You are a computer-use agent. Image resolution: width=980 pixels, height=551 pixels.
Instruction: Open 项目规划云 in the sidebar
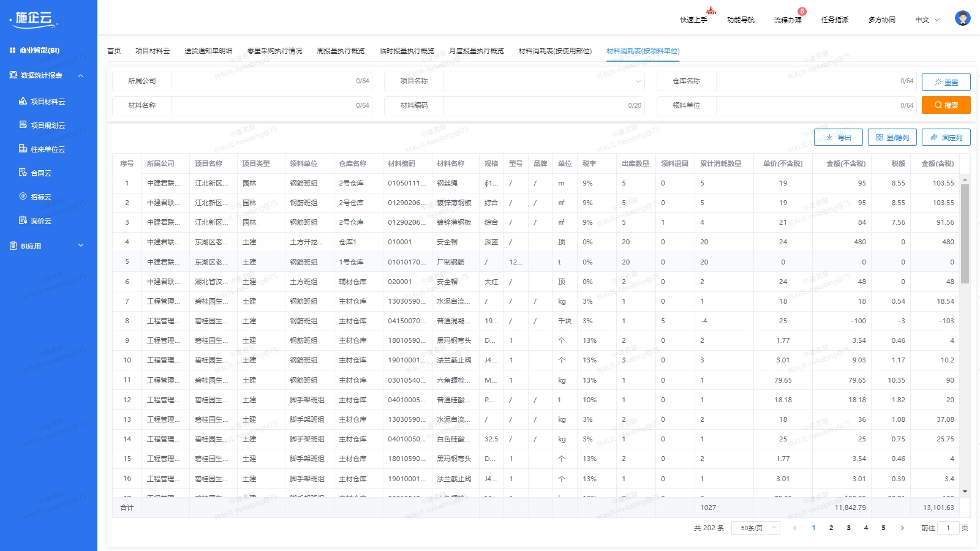tap(47, 126)
